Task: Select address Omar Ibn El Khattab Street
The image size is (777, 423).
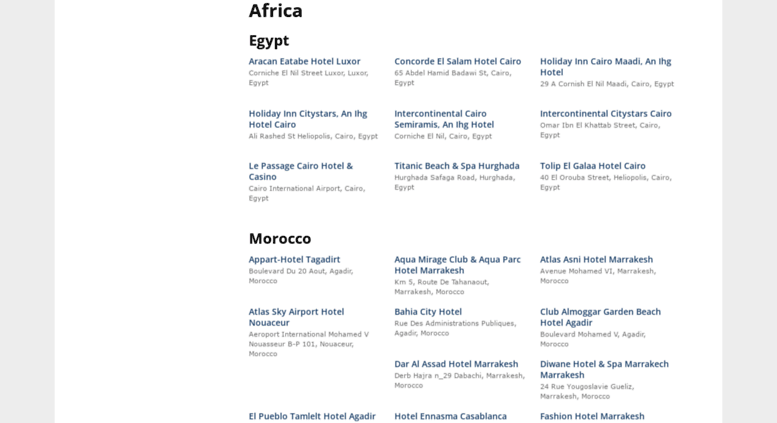Action: pyautogui.click(x=600, y=130)
